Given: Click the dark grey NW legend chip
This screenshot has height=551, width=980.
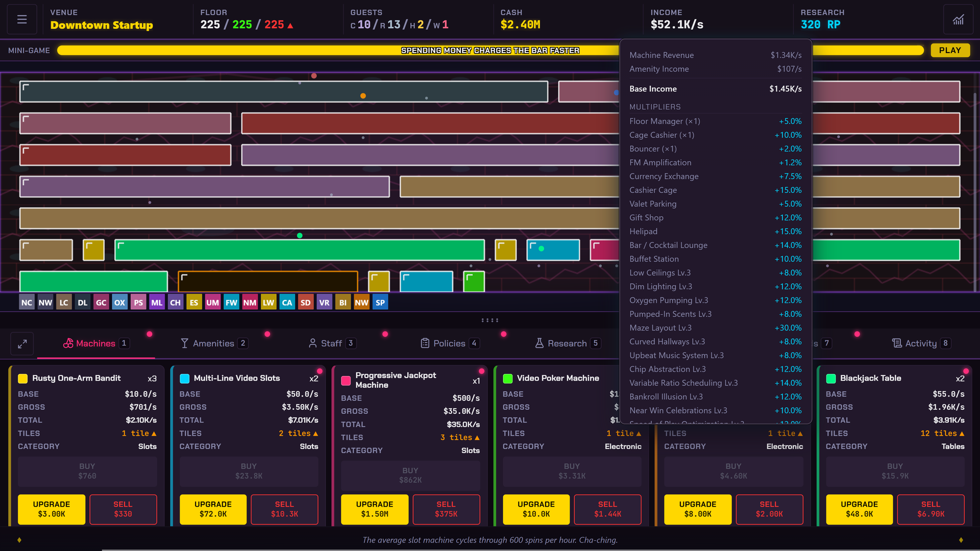Looking at the screenshot, I should click(x=45, y=303).
